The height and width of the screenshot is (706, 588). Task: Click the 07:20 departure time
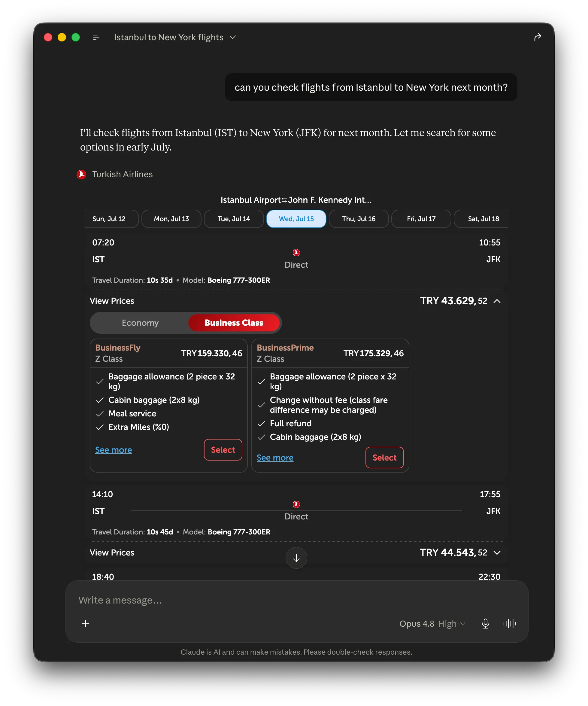coord(103,243)
